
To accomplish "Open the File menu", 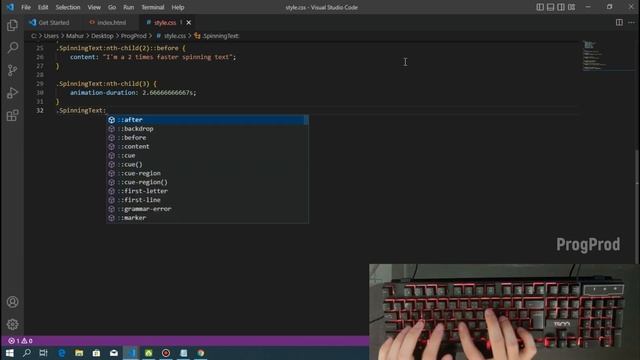I will [26, 7].
